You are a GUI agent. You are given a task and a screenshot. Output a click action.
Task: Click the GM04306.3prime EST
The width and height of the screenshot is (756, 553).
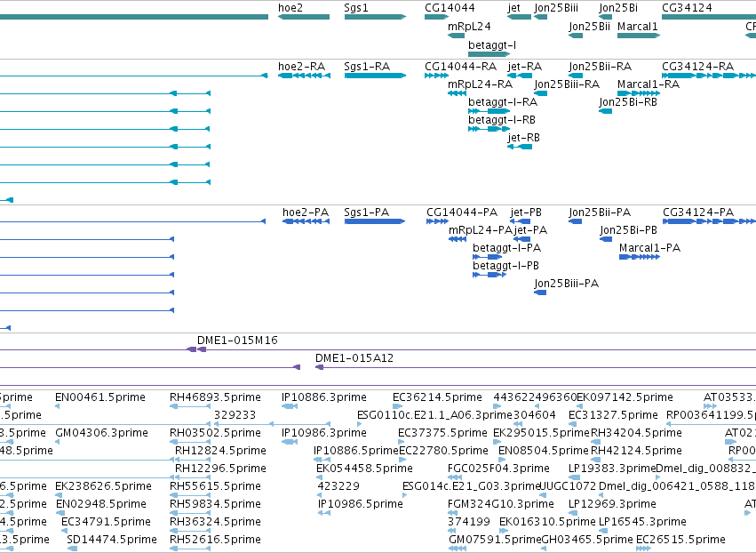[x=58, y=442]
